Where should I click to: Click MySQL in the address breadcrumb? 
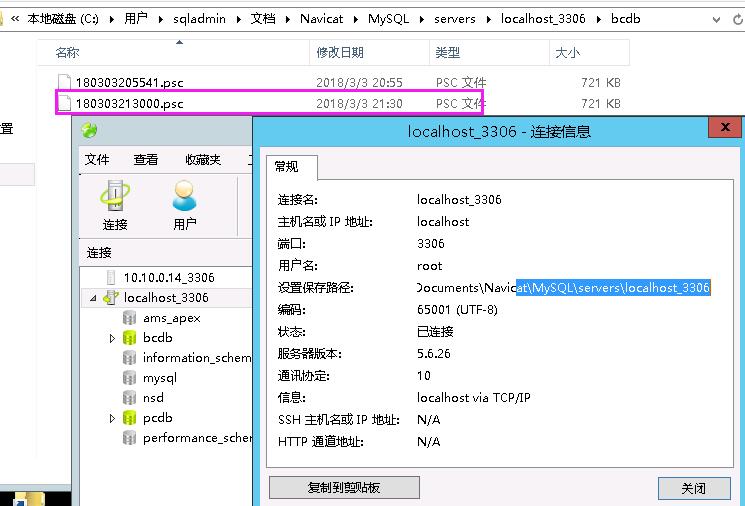388,19
